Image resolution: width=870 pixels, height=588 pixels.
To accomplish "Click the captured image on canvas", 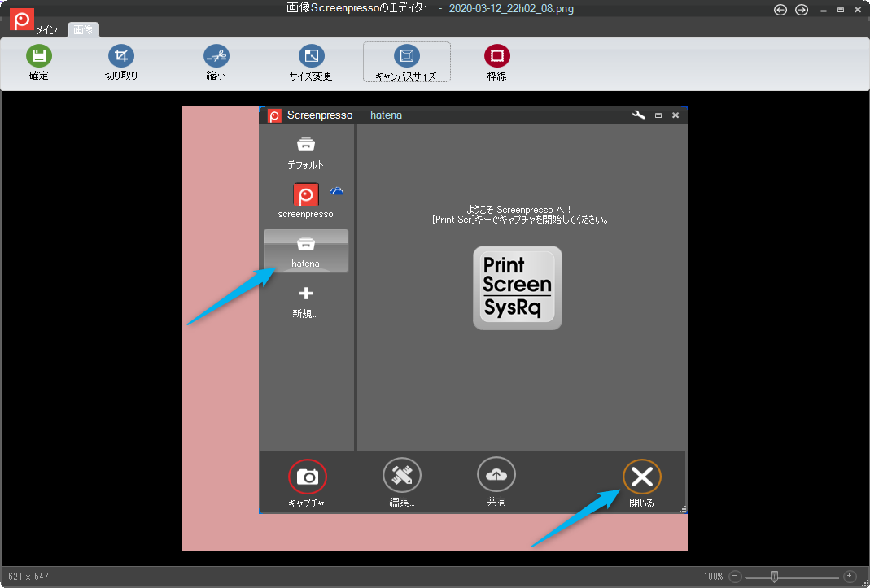I will coord(435,328).
